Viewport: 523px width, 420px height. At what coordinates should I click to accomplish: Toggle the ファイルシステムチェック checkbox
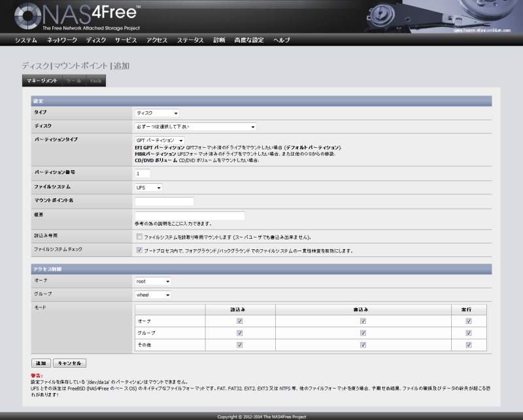click(139, 250)
